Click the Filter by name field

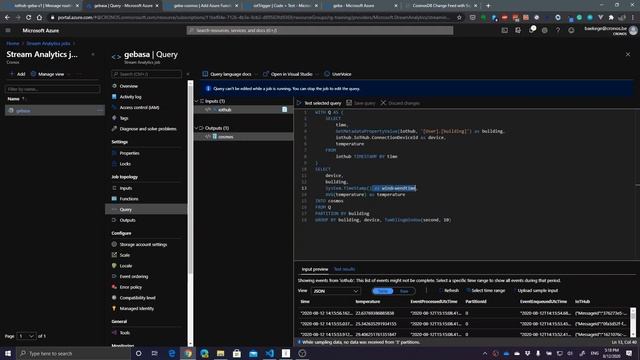(53, 89)
